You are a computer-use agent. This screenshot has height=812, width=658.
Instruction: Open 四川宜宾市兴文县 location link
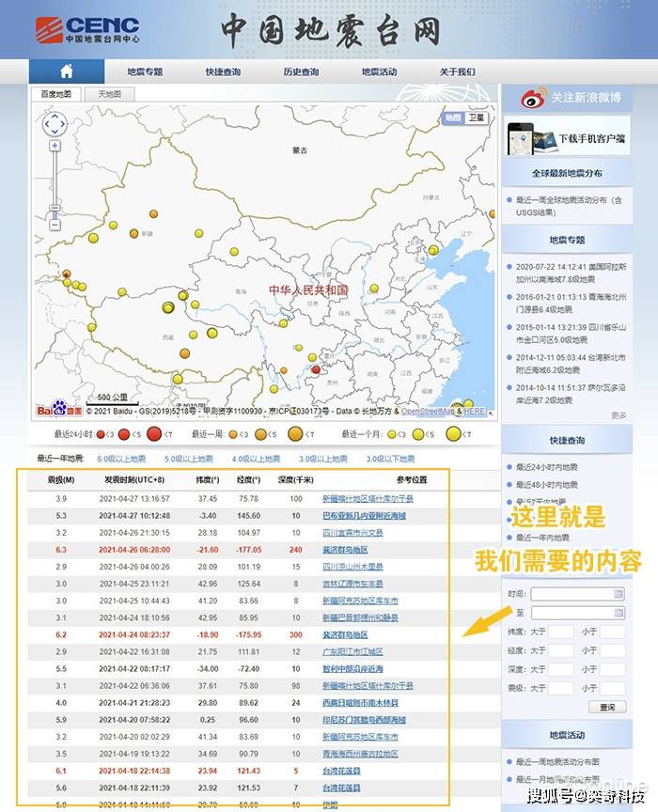click(352, 533)
